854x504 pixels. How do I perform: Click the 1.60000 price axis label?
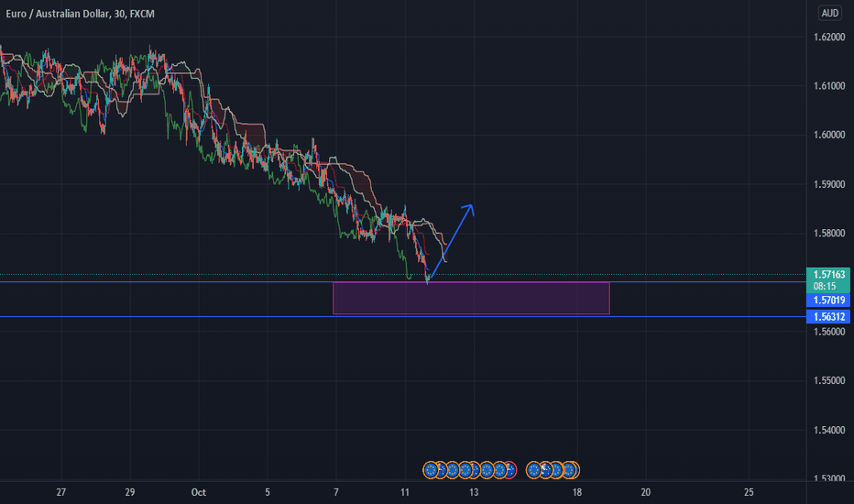tap(829, 135)
